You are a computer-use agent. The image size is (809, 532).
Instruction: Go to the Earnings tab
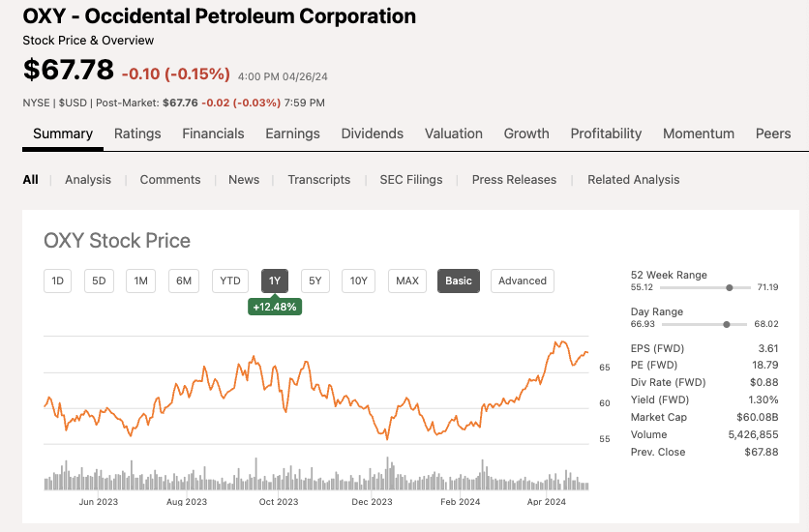tap(292, 133)
